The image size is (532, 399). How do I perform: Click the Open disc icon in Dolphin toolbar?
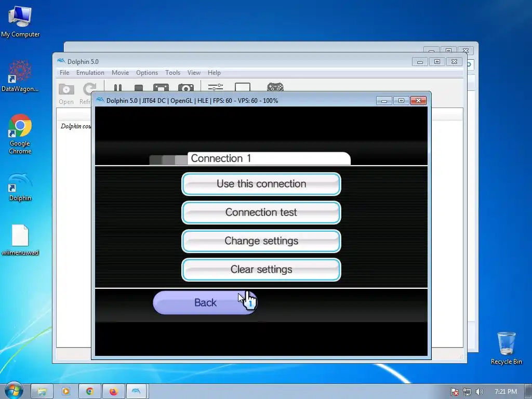66,89
